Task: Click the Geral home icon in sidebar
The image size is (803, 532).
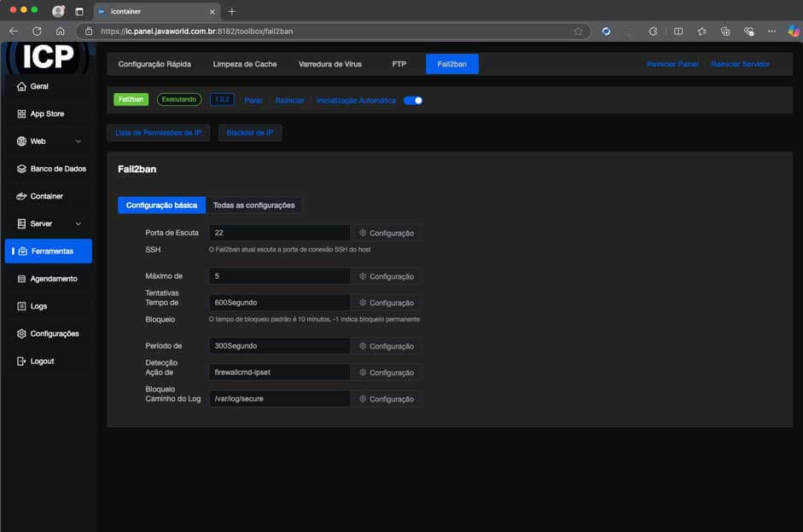Action: 21,87
